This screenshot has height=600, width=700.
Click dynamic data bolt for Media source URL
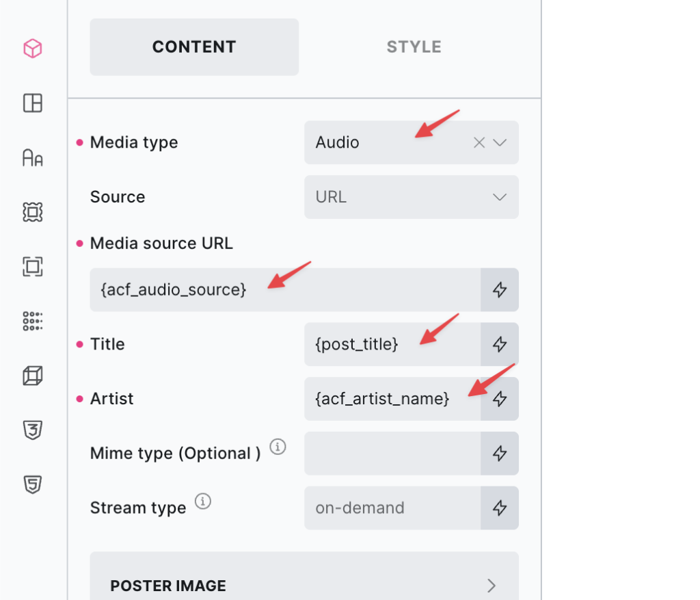500,290
